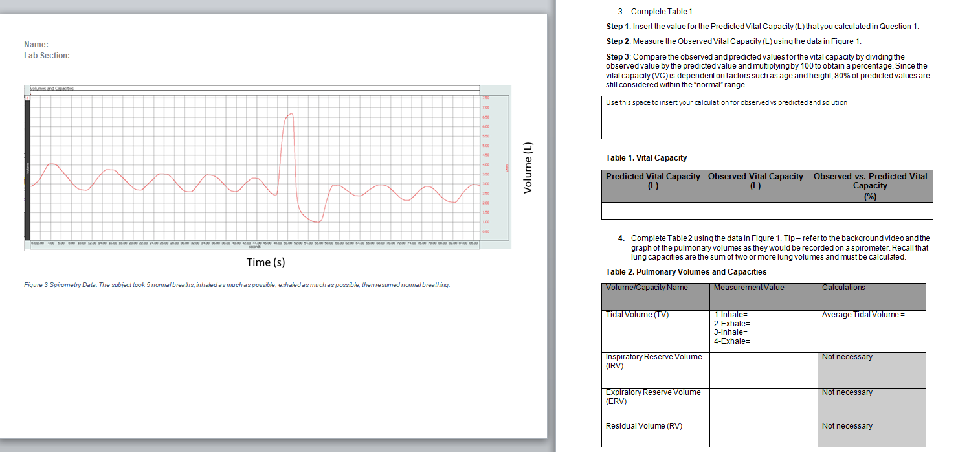Image resolution: width=980 pixels, height=452 pixels.
Task: Click the Step 3 instruction paragraph
Action: [768, 71]
